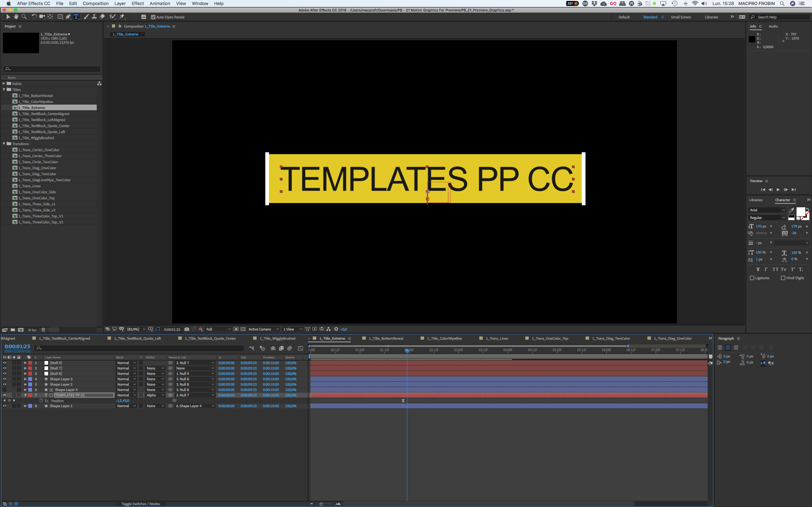This screenshot has width=812, height=507.
Task: Click the Type tool in toolbar
Action: pyautogui.click(x=76, y=17)
